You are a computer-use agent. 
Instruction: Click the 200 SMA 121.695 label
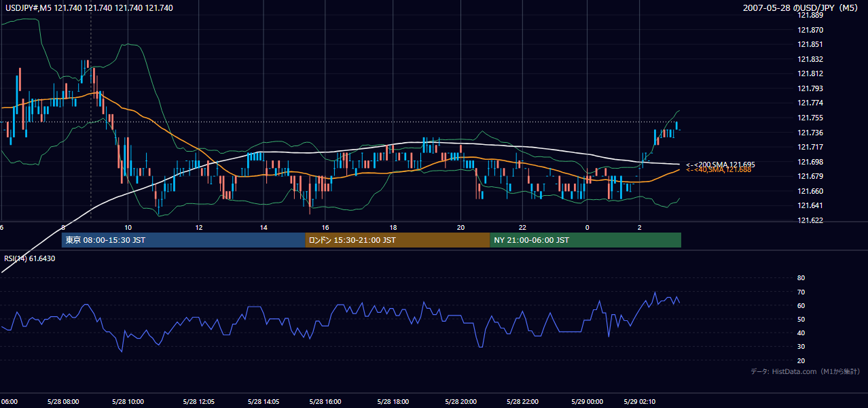tap(720, 165)
